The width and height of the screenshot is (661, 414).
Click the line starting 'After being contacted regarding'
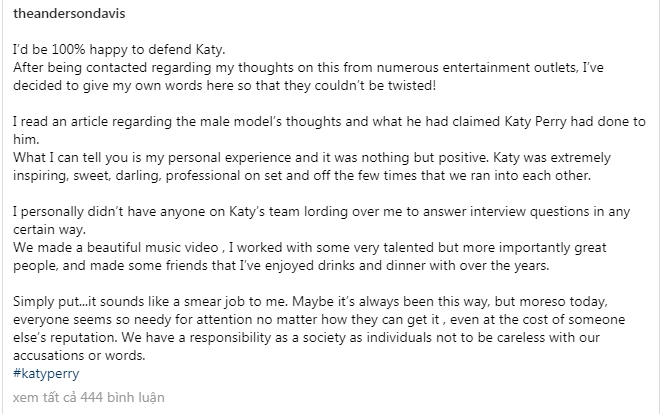pos(321,67)
